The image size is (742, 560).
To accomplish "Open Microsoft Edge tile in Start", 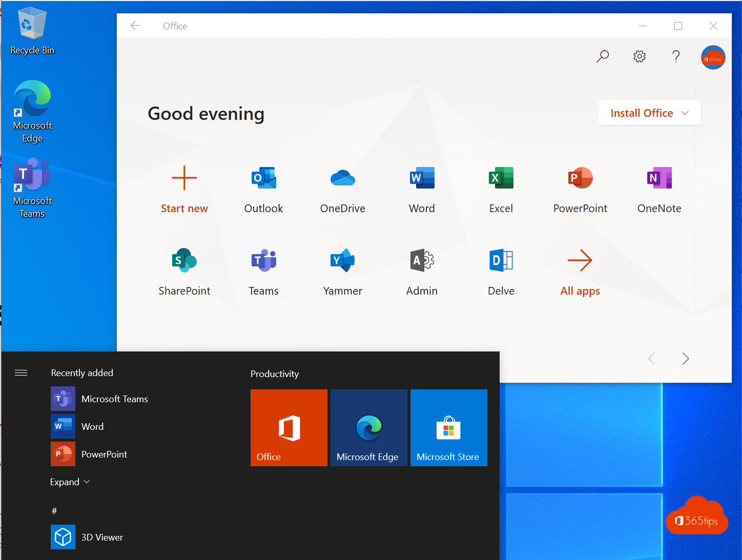I will click(x=369, y=428).
